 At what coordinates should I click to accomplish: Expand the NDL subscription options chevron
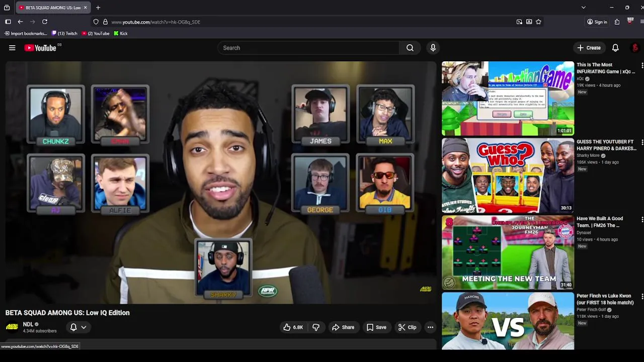point(84,327)
